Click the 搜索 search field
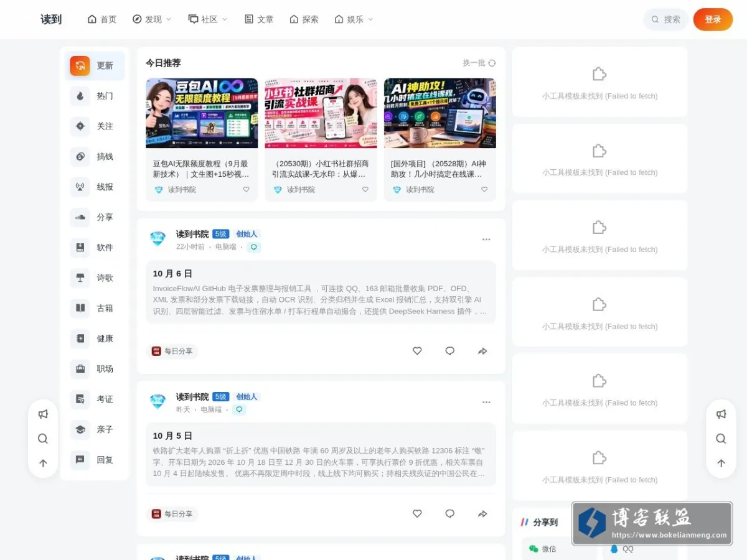 [x=665, y=19]
